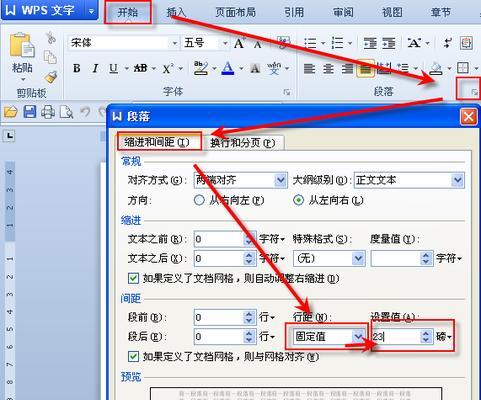Open the paragraph dialog launcher
The image size is (481, 400).
[474, 92]
